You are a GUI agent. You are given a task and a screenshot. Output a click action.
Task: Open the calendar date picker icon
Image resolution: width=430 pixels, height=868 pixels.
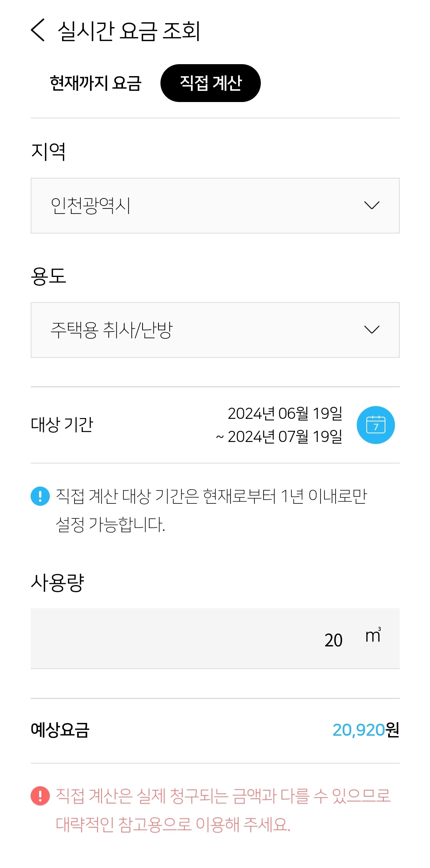(x=375, y=425)
